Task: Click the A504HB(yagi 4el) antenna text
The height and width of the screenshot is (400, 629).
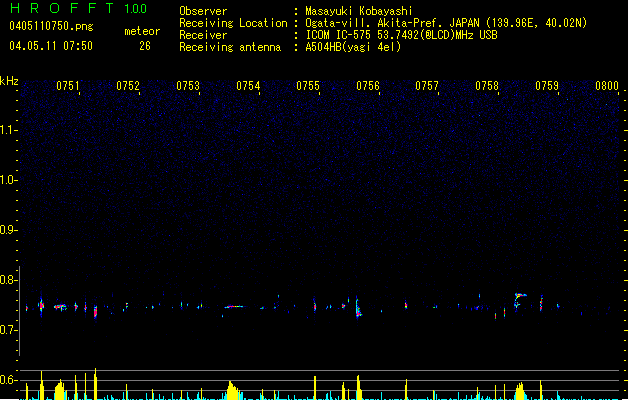Action: [353, 47]
